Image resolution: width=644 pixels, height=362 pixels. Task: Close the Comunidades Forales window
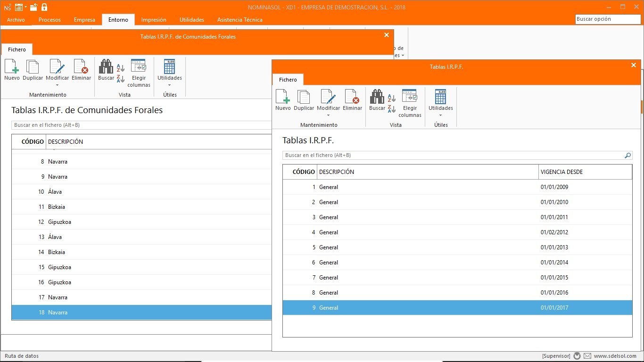387,35
